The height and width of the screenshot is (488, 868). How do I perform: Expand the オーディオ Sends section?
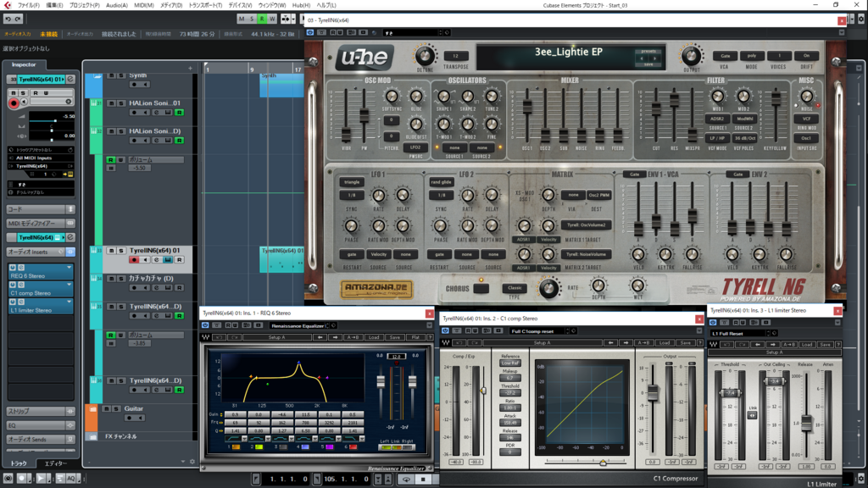click(x=41, y=439)
